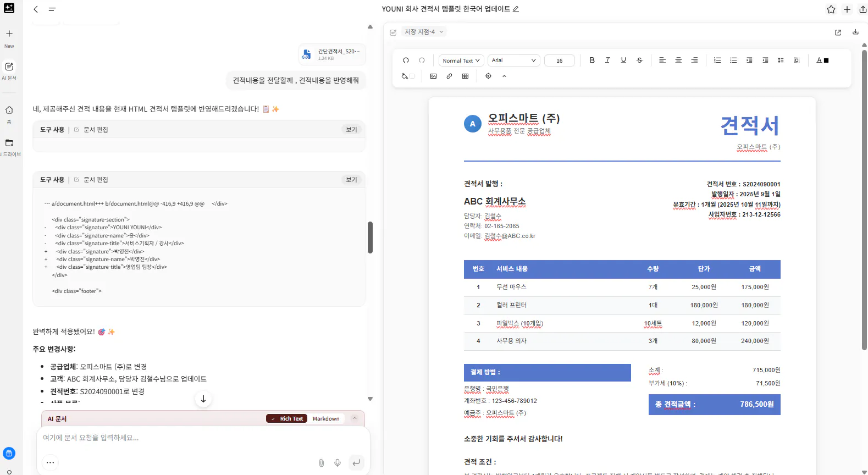The width and height of the screenshot is (868, 475).
Task: Toggle bold formatting
Action: point(592,60)
